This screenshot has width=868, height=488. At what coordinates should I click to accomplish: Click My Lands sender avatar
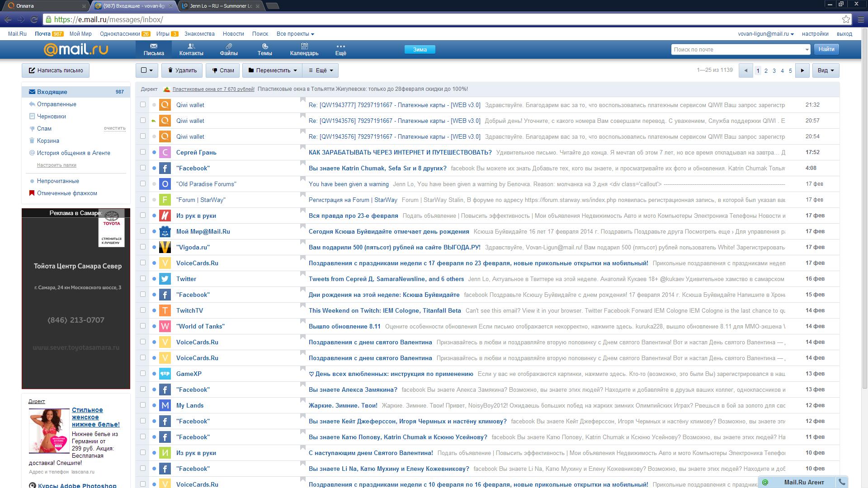click(x=165, y=405)
